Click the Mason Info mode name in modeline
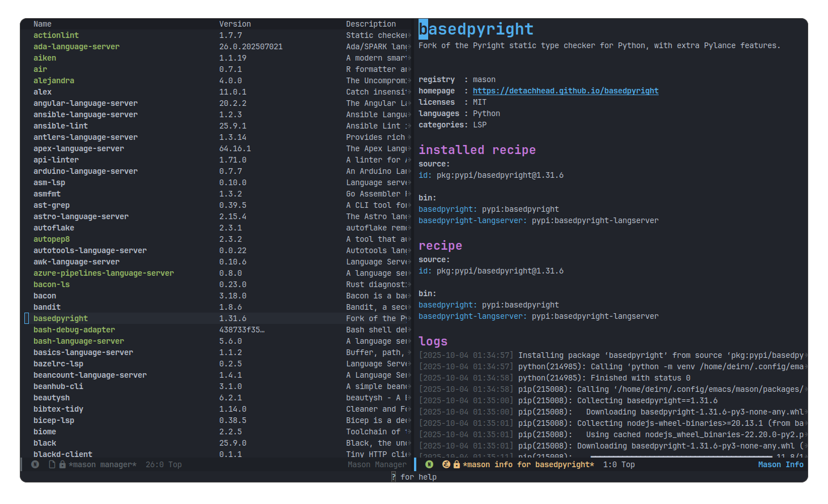This screenshot has width=828, height=504. pyautogui.click(x=781, y=464)
